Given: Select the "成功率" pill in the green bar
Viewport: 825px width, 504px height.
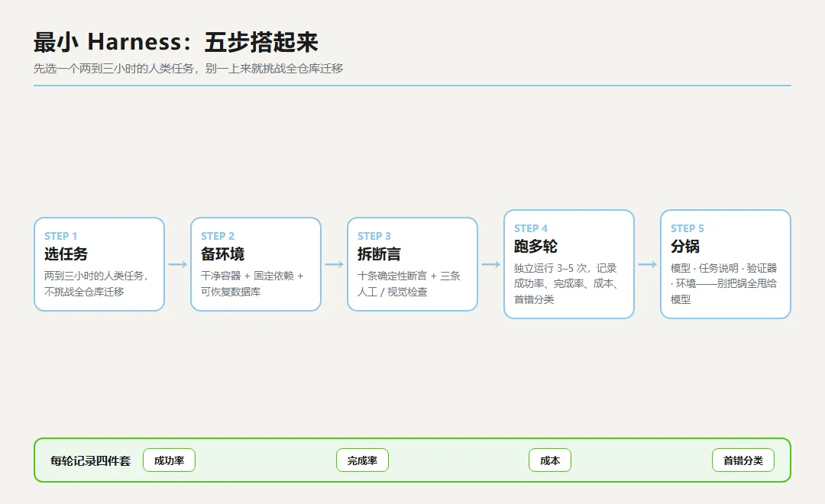Looking at the screenshot, I should click(x=169, y=460).
